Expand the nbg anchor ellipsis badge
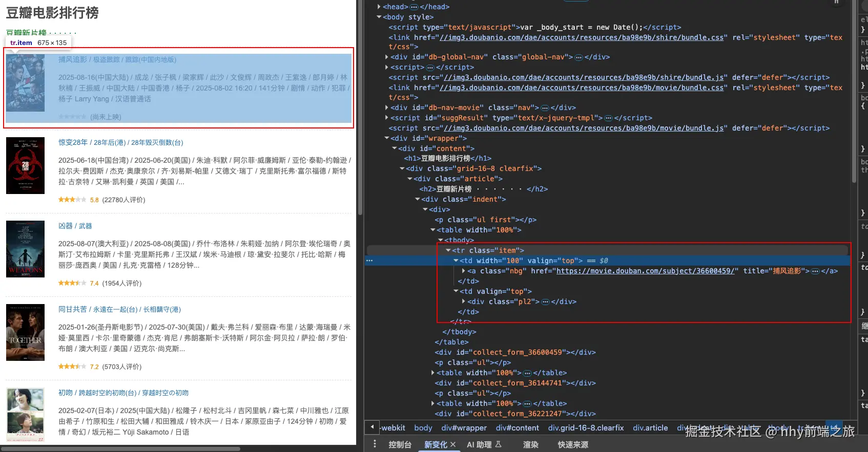Viewport: 868px width, 452px height. (x=815, y=271)
